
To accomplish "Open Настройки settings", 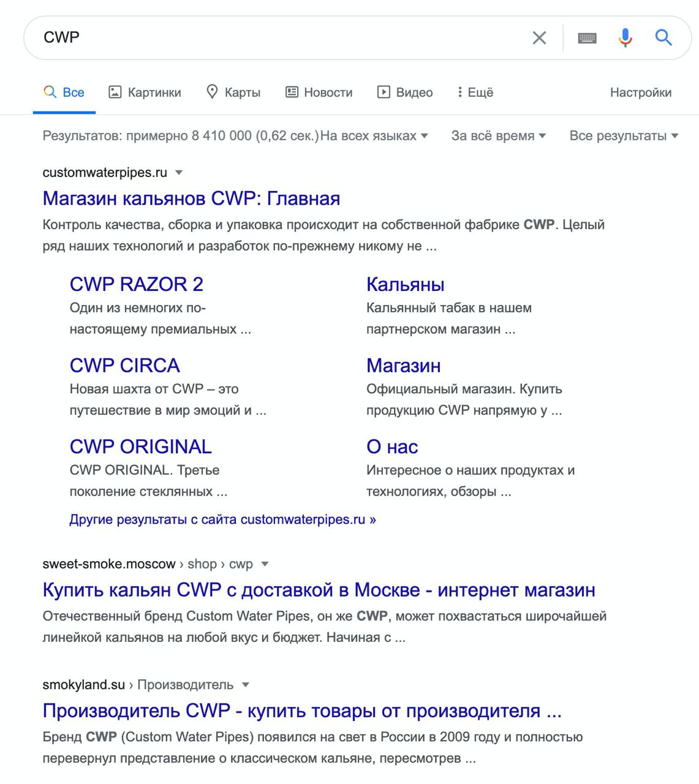I will [641, 92].
